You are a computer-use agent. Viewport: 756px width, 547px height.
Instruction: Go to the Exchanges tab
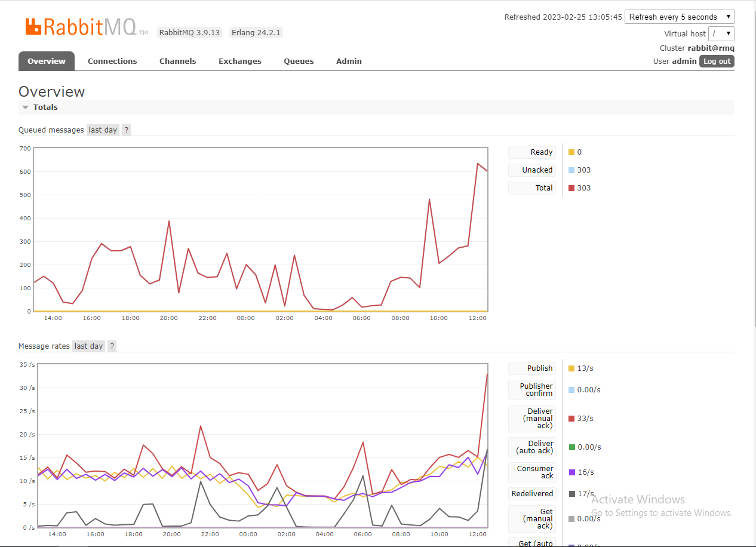(239, 62)
